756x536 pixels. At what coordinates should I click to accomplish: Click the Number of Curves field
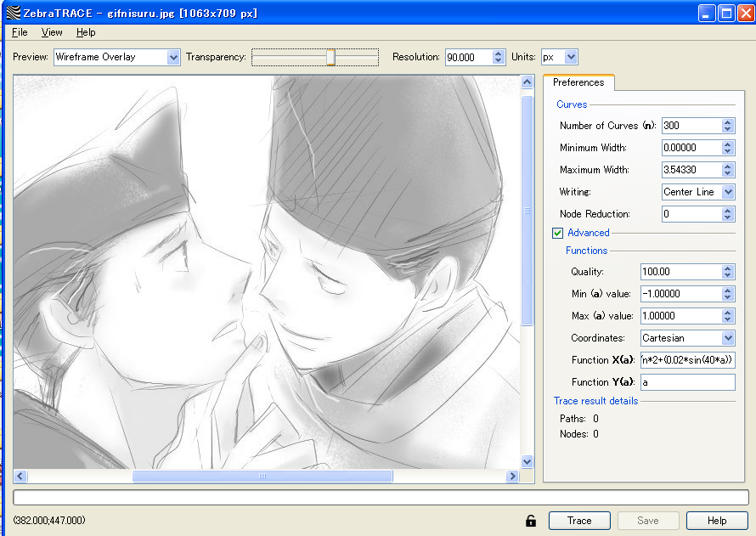692,126
